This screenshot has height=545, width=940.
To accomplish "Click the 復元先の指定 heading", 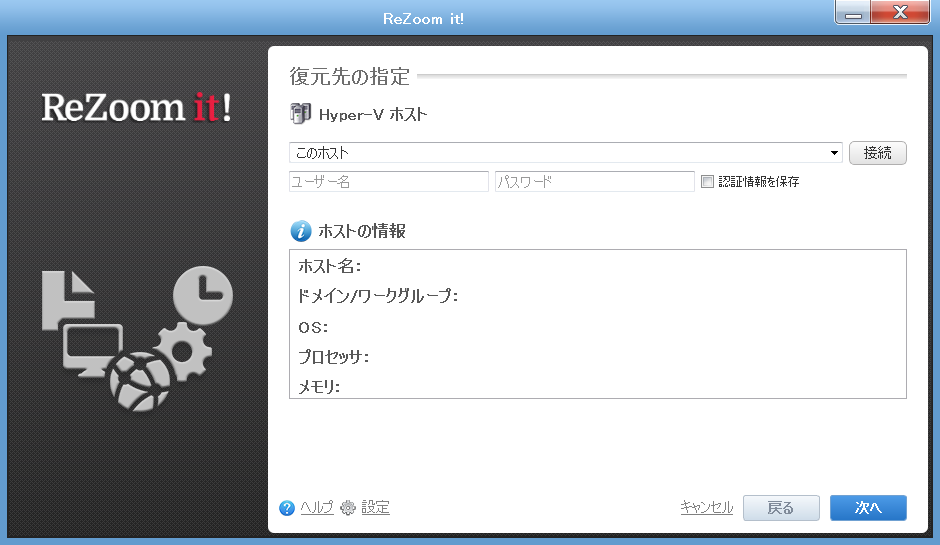I will point(350,77).
